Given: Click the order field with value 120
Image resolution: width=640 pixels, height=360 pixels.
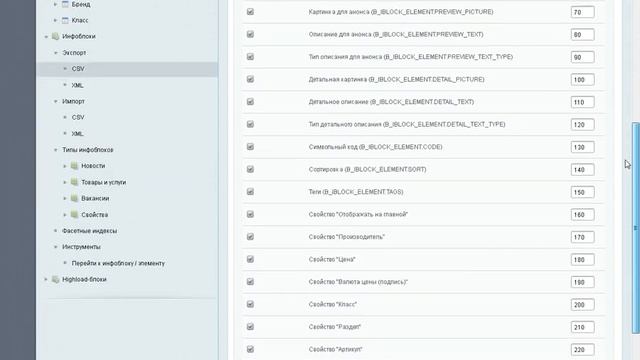Looking at the screenshot, I should 582,124.
